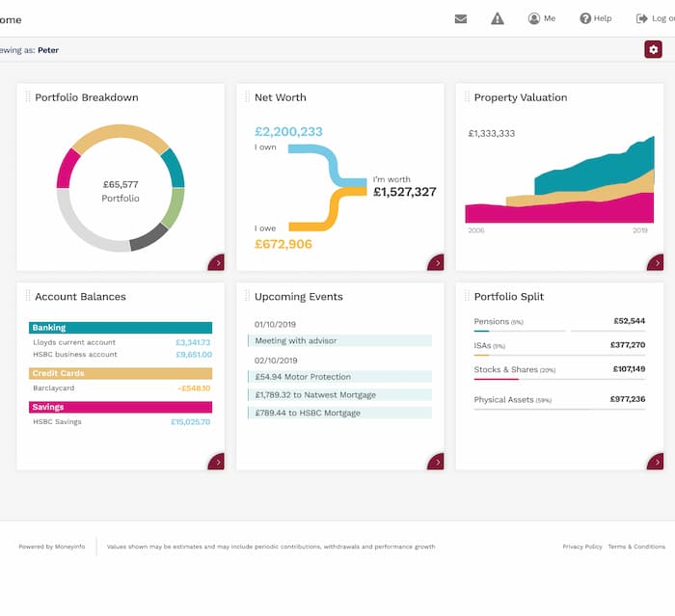The width and height of the screenshot is (675, 616).
Task: Expand the Property Valuation card arrow
Action: click(657, 263)
